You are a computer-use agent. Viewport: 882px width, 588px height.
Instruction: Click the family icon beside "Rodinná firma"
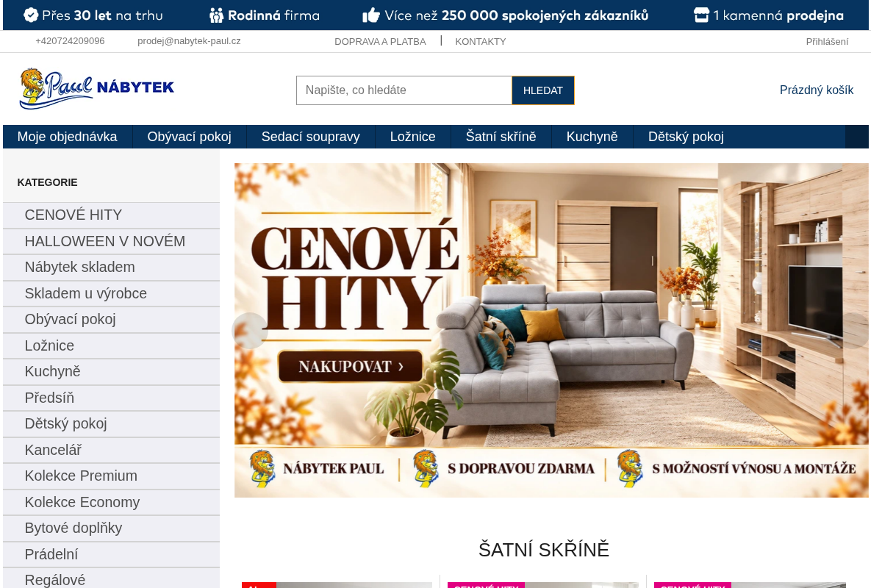click(216, 15)
